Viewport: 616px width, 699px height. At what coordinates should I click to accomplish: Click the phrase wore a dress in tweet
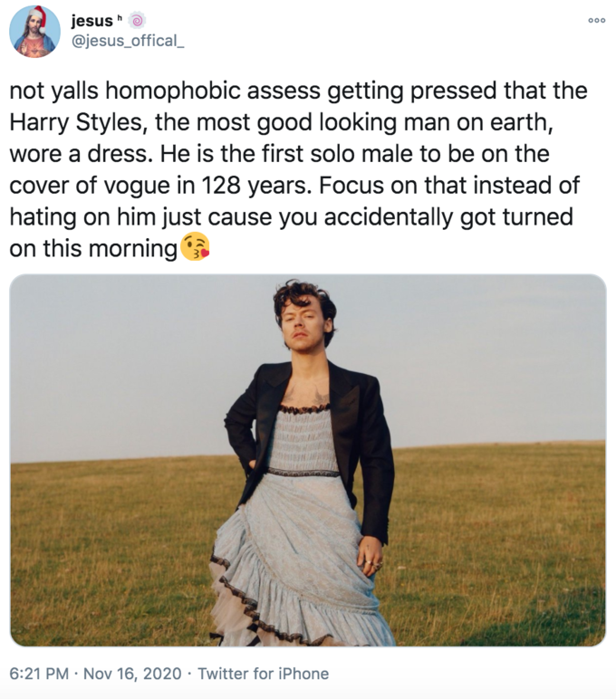78,154
